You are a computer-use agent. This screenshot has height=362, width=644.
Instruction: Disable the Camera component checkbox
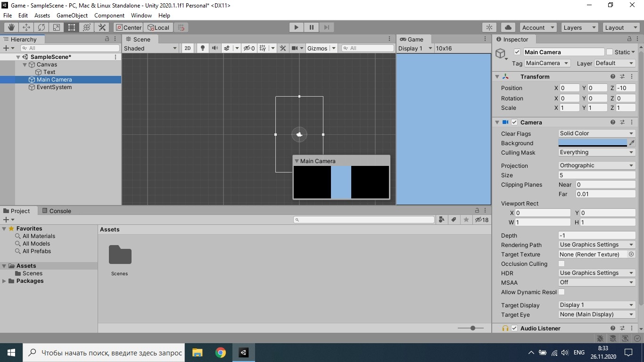514,122
